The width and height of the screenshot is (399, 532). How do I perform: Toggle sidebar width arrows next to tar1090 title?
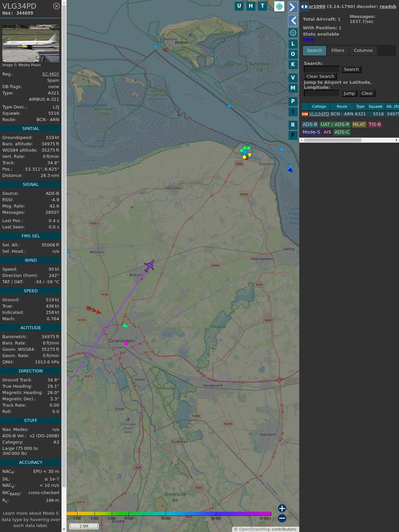[304, 6]
